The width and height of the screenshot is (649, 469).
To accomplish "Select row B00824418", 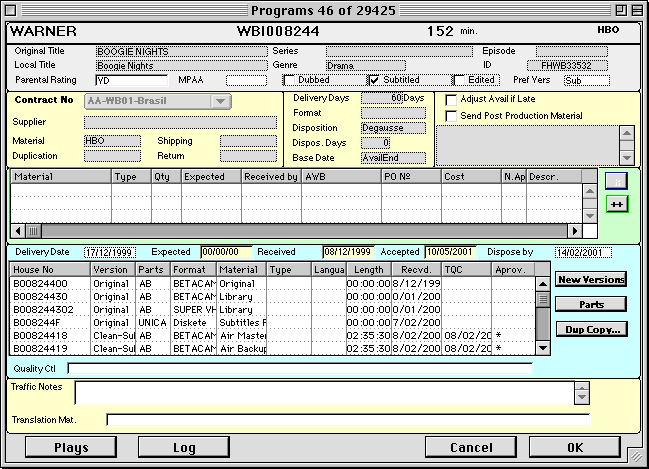I will pos(272,335).
